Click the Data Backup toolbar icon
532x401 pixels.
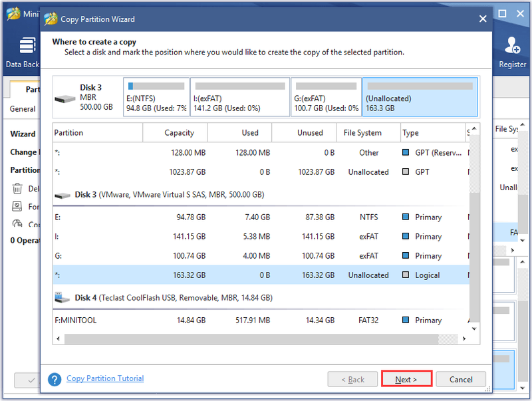[27, 45]
